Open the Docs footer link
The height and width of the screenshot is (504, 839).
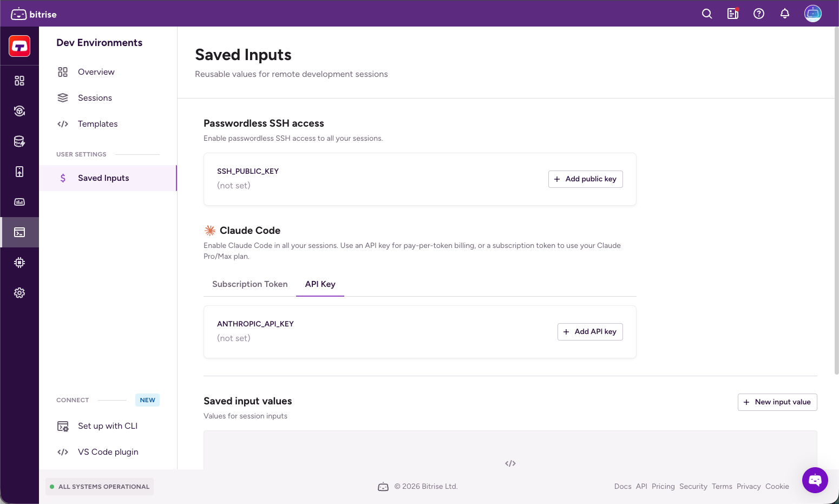click(x=623, y=487)
